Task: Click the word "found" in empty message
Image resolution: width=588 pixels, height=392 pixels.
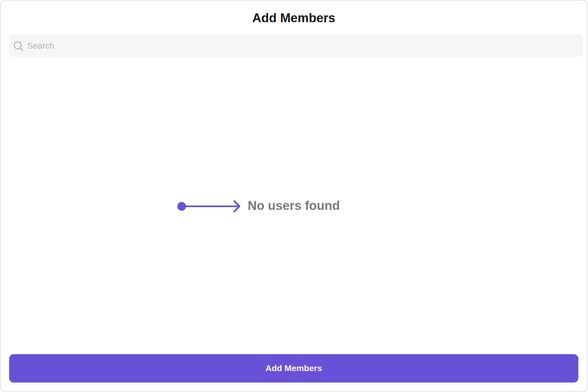Action: coord(322,205)
